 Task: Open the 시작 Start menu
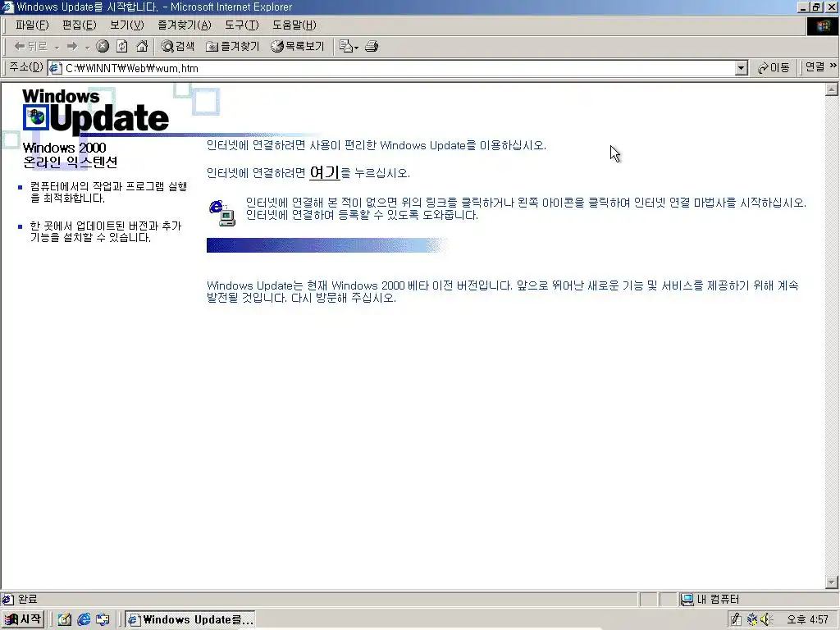(22, 619)
